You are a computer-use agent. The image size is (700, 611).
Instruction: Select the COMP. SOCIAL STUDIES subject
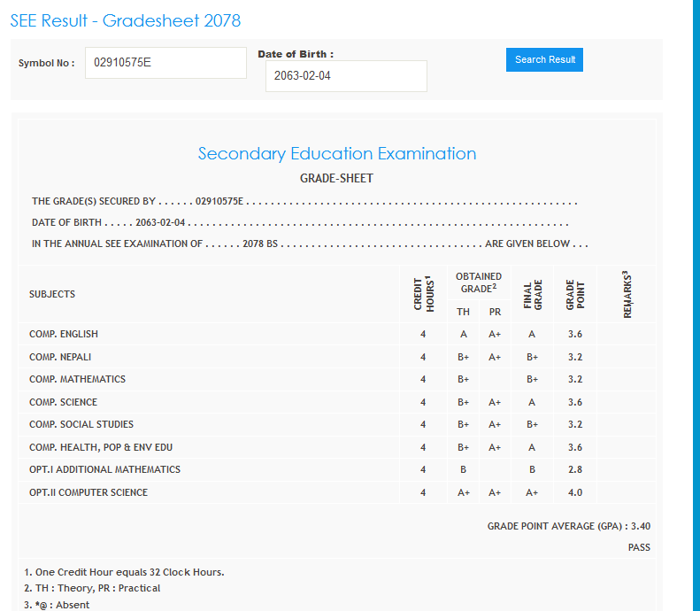click(81, 425)
